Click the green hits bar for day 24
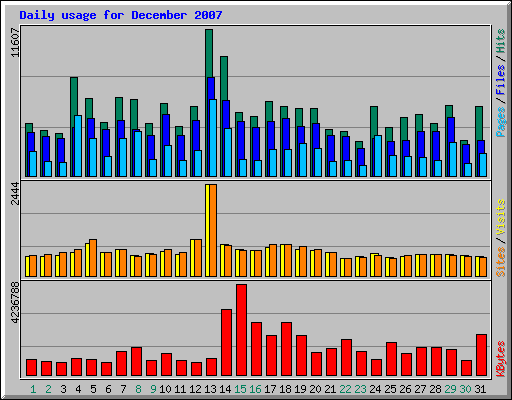This screenshot has height=400, width=512. [374, 122]
